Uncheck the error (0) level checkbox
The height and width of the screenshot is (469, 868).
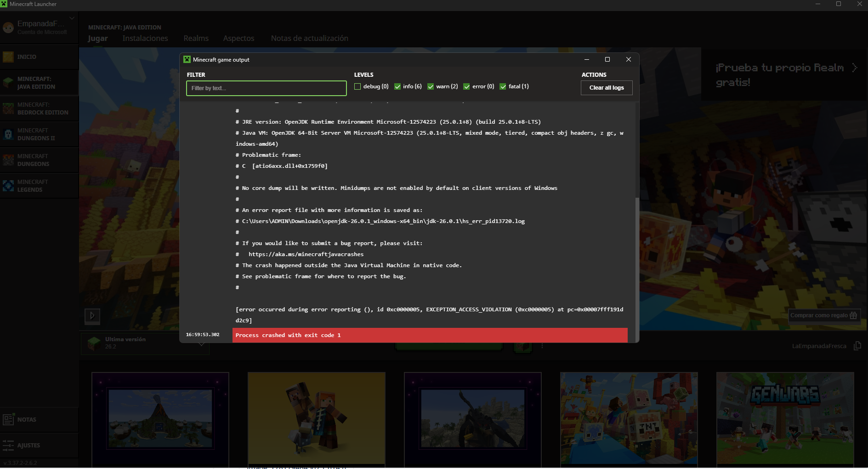pos(466,86)
